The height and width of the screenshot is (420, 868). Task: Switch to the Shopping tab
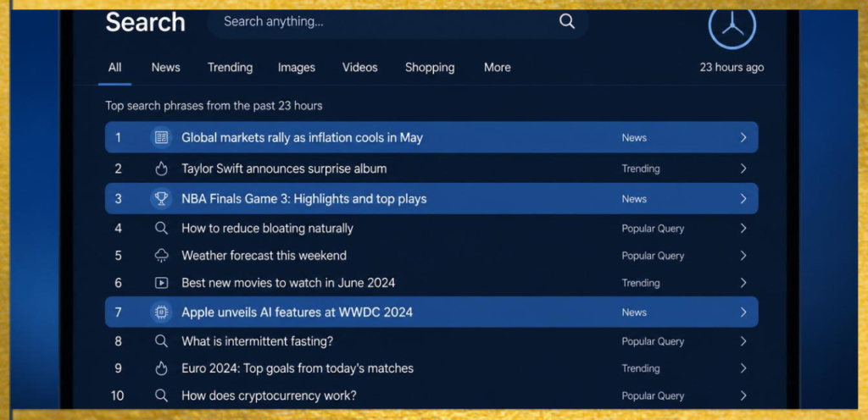430,68
